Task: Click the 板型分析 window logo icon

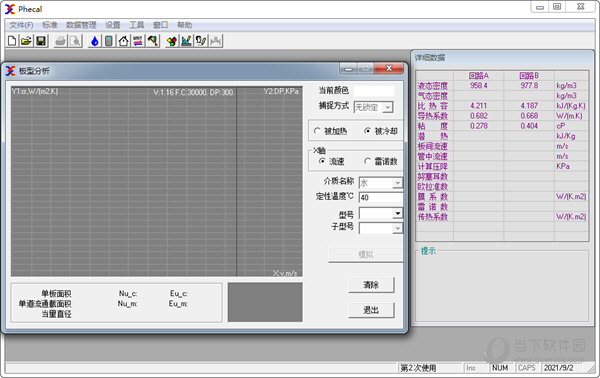Action: pos(10,71)
